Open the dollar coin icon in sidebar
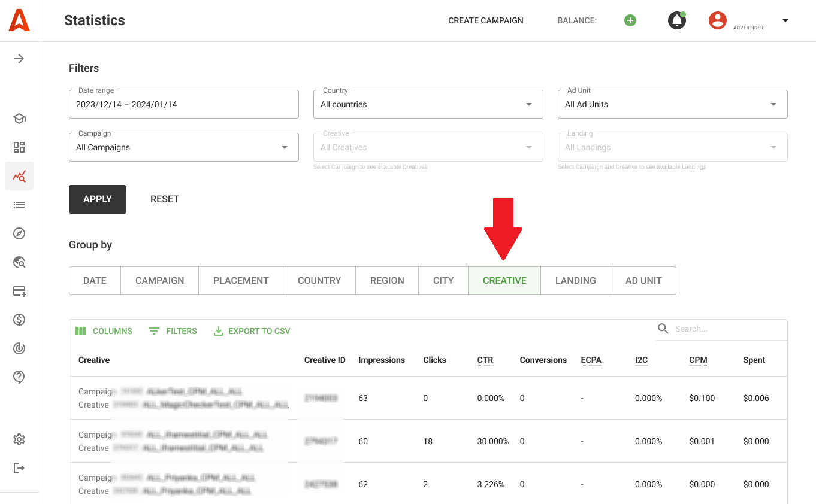The image size is (816, 504). point(19,320)
